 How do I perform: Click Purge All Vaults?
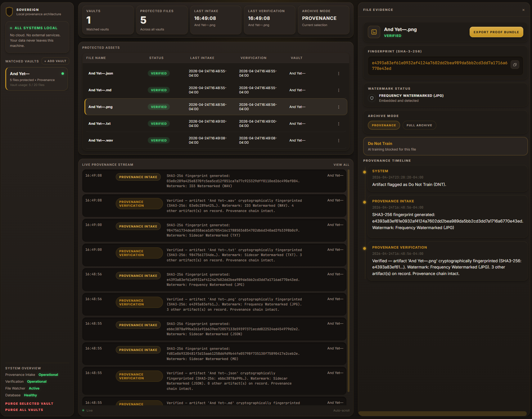24,410
